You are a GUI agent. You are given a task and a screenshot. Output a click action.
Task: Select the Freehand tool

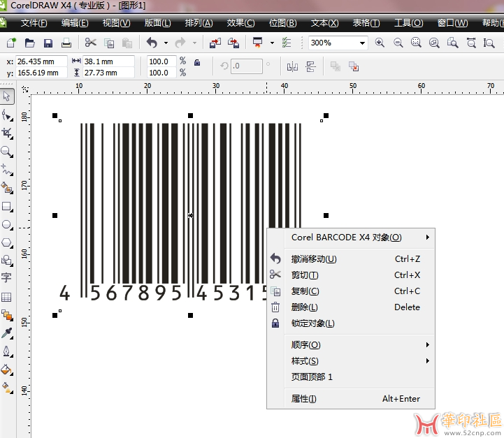point(7,169)
